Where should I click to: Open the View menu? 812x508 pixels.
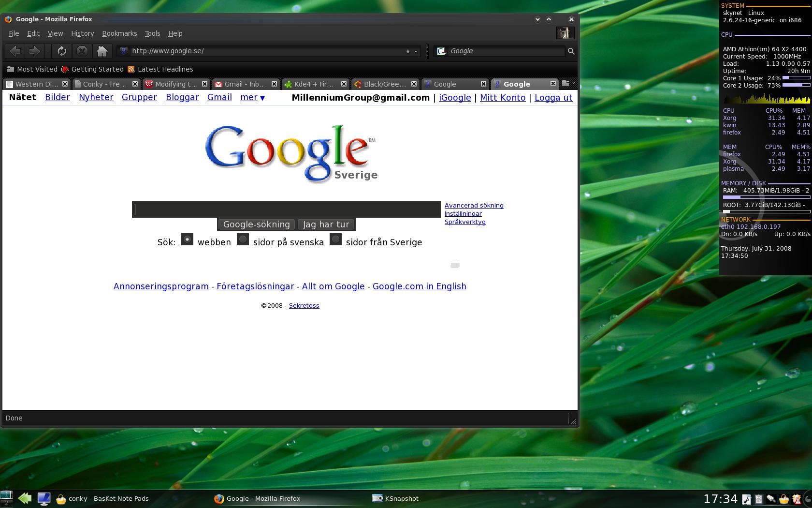click(x=55, y=33)
